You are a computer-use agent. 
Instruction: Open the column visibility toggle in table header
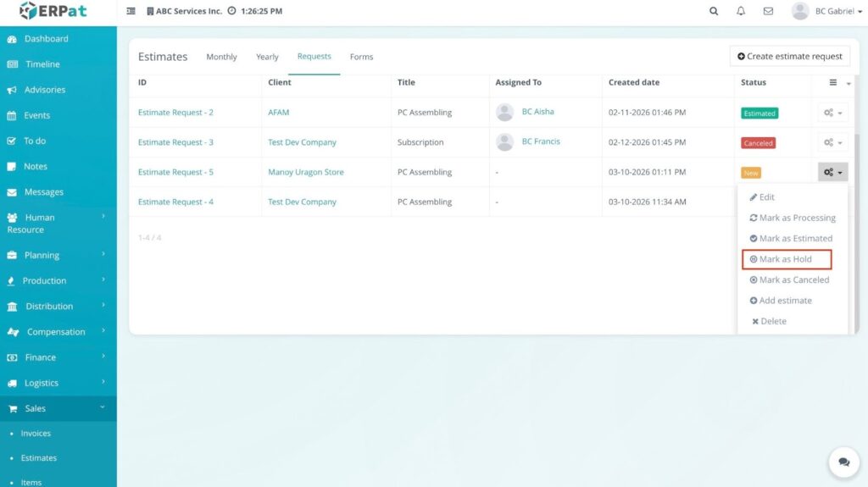(x=837, y=83)
